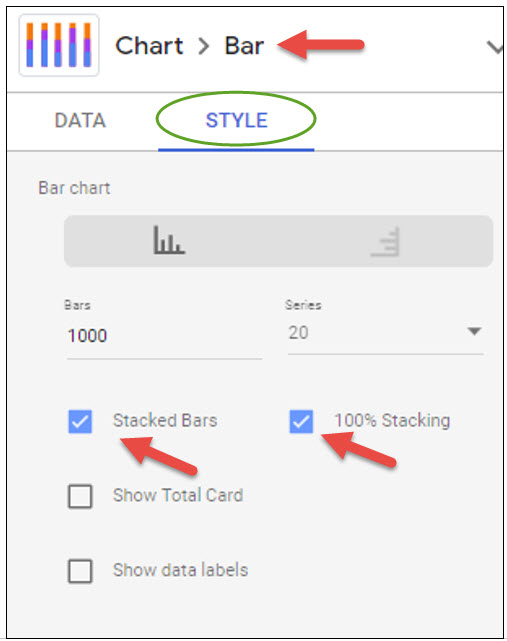Click the Stacked Bars label text
The image size is (507, 641).
click(x=165, y=421)
